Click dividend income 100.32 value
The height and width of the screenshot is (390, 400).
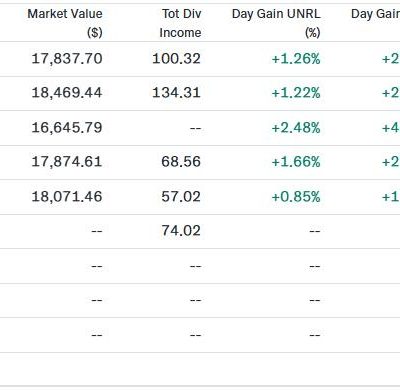point(176,59)
